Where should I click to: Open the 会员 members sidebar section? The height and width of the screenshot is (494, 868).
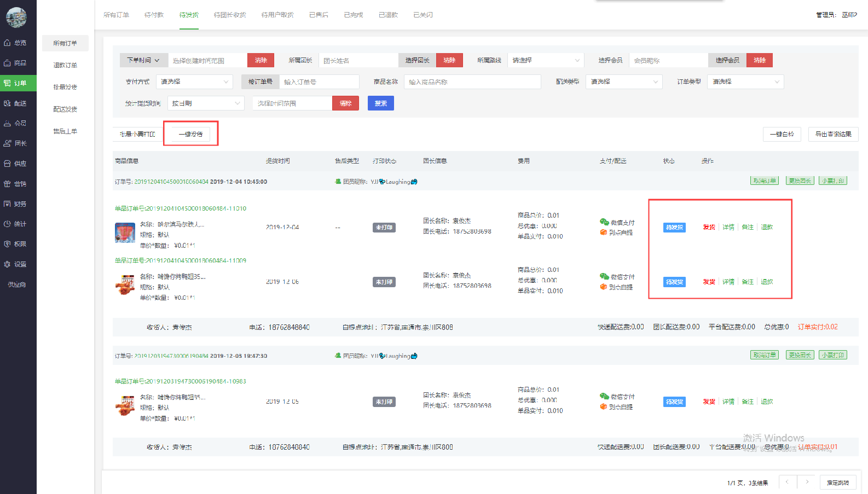tap(15, 123)
